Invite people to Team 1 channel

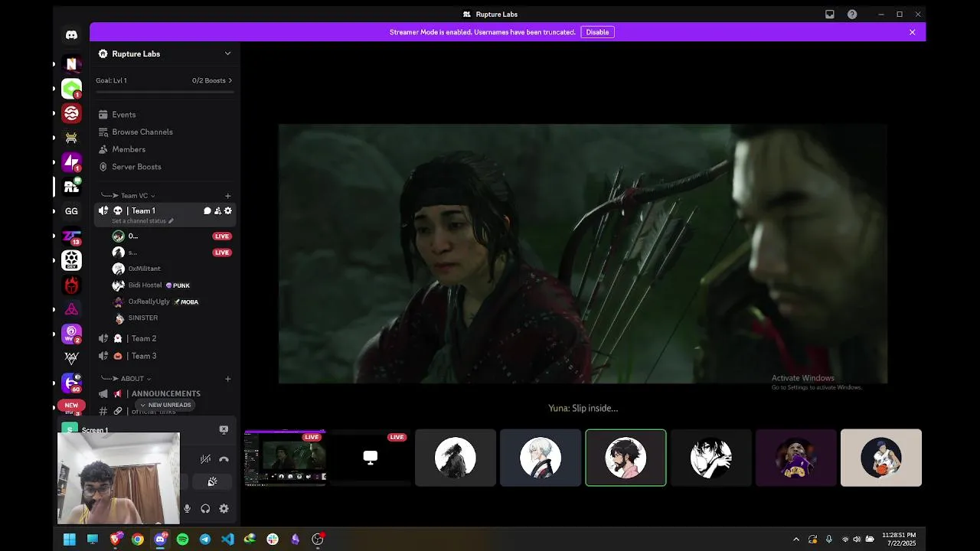217,210
